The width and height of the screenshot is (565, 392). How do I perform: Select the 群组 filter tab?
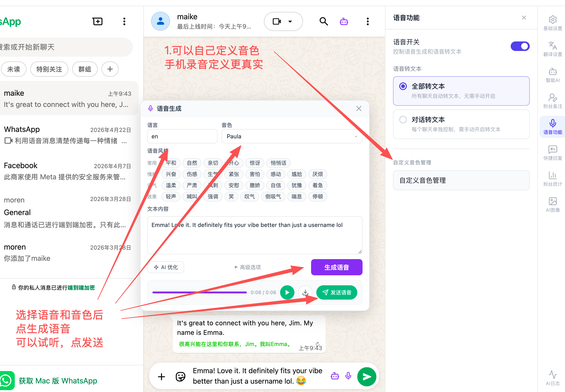click(x=85, y=69)
